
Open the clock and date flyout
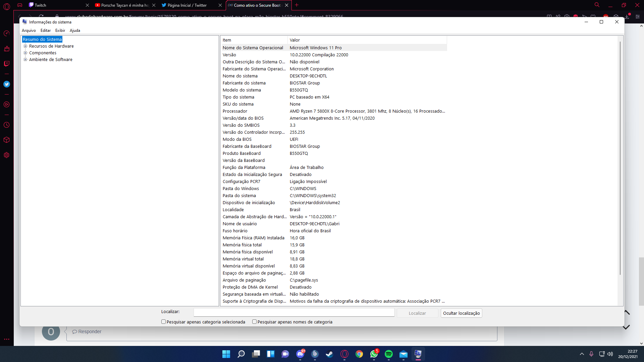tap(628, 354)
